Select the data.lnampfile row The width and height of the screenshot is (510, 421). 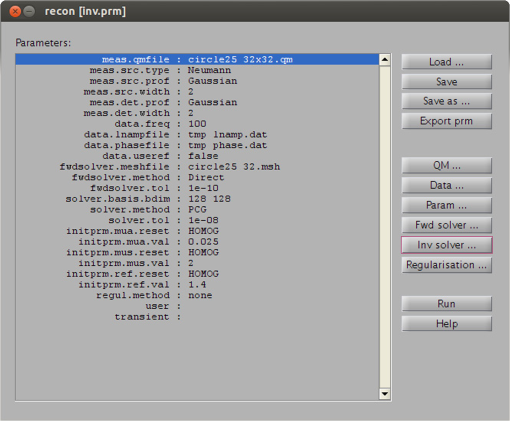coord(197,135)
